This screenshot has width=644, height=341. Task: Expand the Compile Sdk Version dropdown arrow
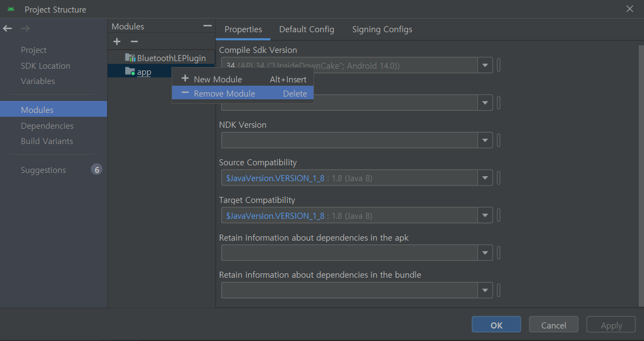[x=485, y=65]
